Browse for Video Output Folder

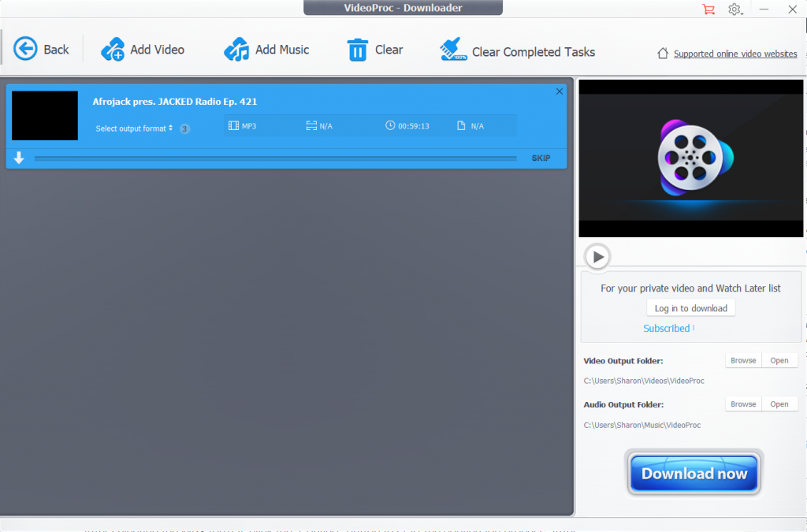click(743, 361)
